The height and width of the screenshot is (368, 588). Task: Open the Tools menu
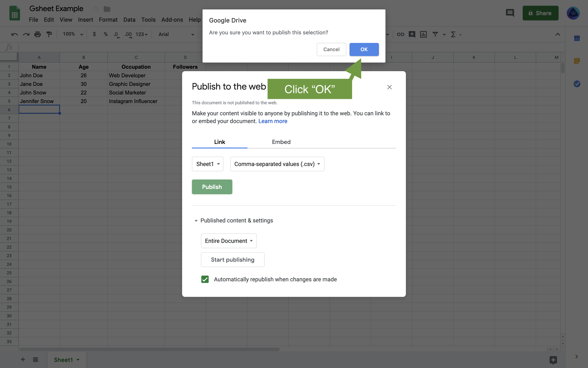[x=148, y=20]
